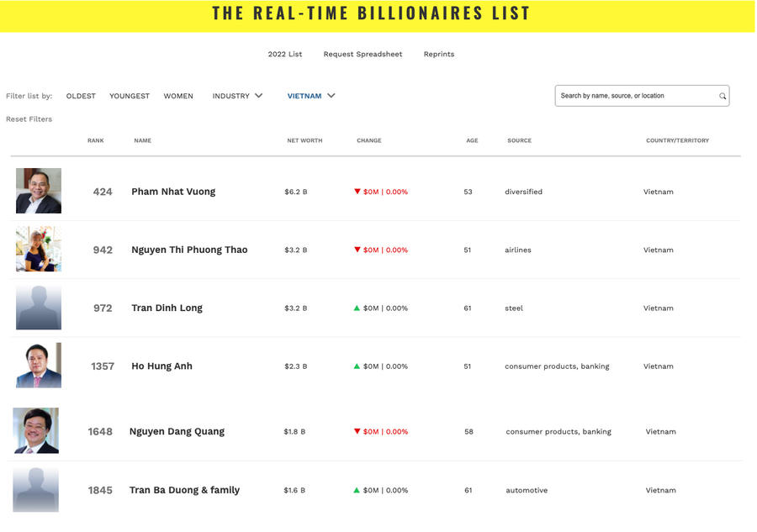Filter list by Youngest
The width and height of the screenshot is (757, 532).
tap(130, 96)
